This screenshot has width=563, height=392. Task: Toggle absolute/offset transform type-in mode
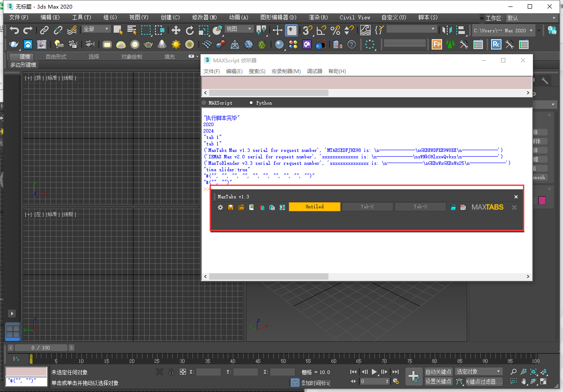tap(183, 372)
